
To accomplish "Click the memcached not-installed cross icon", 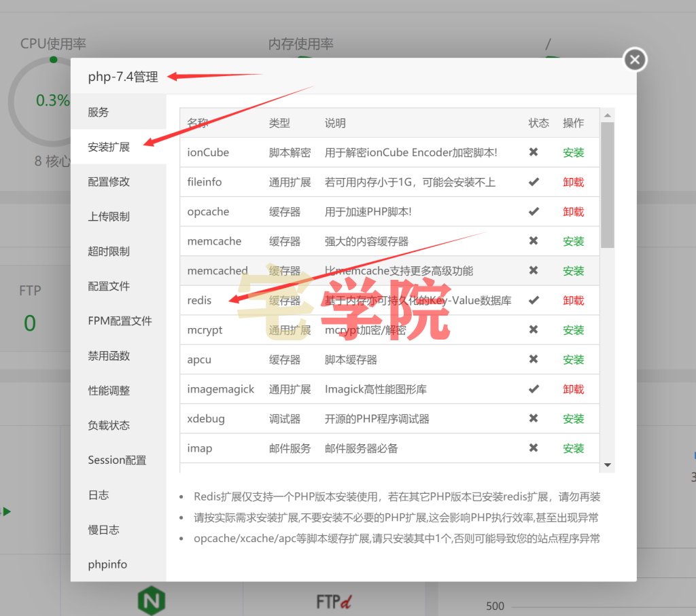I will coord(534,270).
